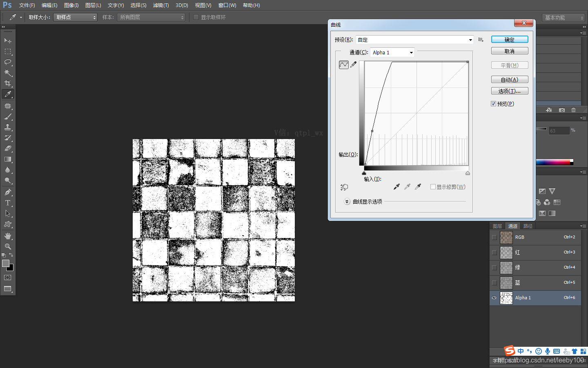Viewport: 588px width, 368px height.
Task: Enable the show sampling ring checkbox
Action: tap(196, 17)
